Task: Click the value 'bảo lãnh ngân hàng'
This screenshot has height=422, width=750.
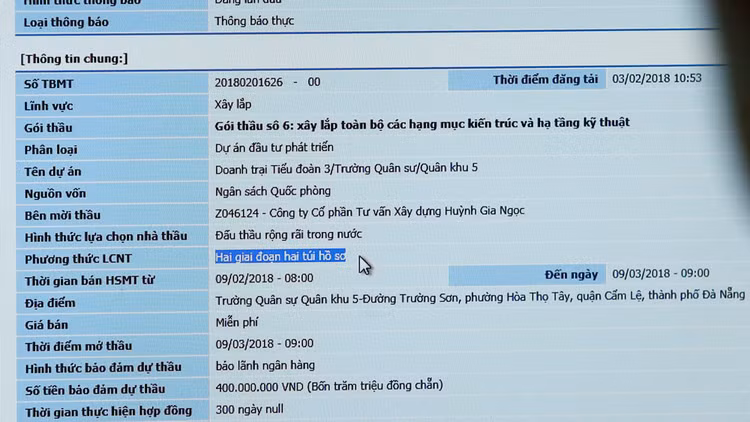Action: (265, 366)
